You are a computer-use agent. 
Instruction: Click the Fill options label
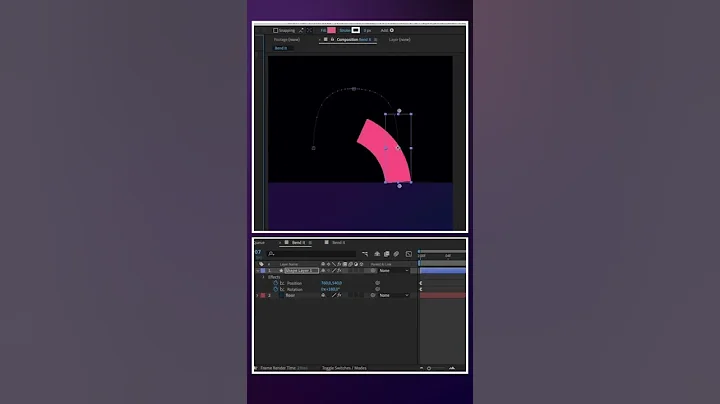click(x=323, y=30)
